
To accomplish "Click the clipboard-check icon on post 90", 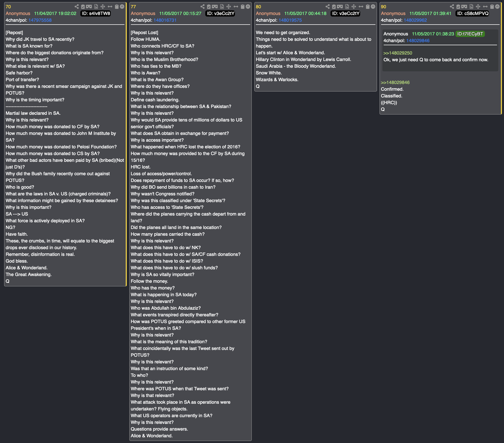I will tap(458, 6).
